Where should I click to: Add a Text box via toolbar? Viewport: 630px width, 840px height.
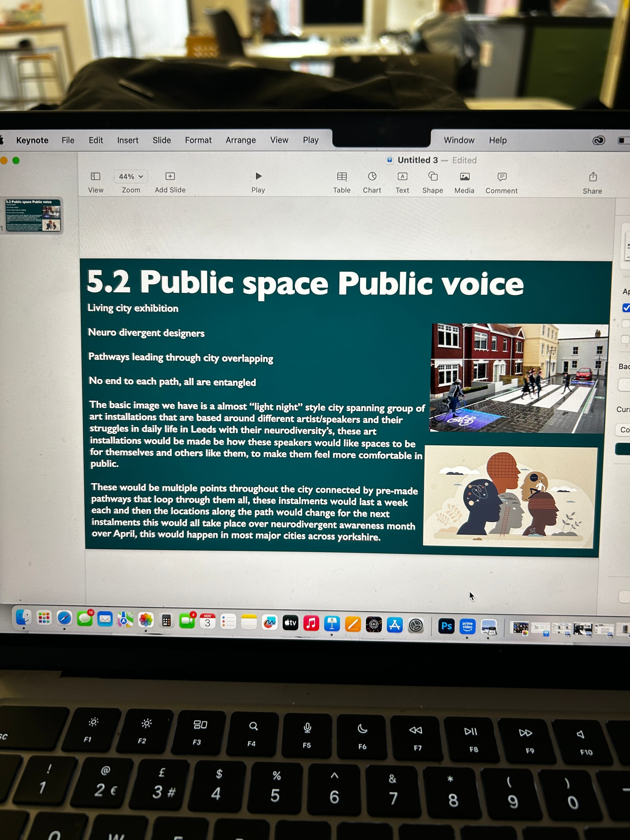point(402,177)
